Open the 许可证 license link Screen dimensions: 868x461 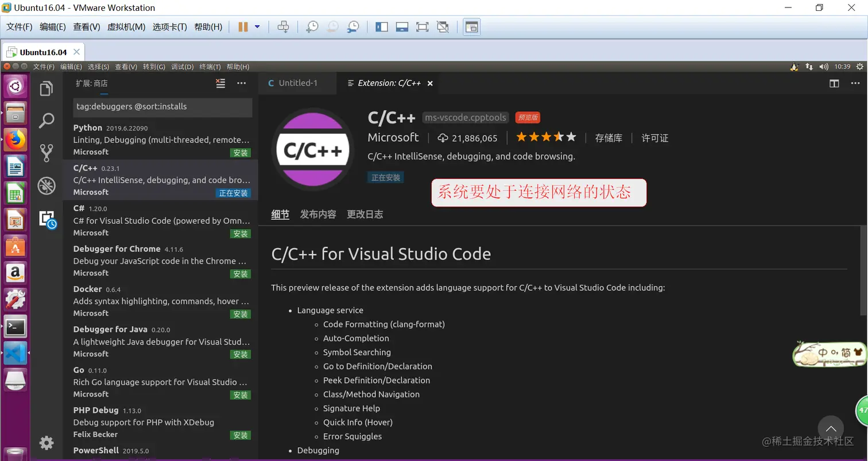pyautogui.click(x=655, y=138)
